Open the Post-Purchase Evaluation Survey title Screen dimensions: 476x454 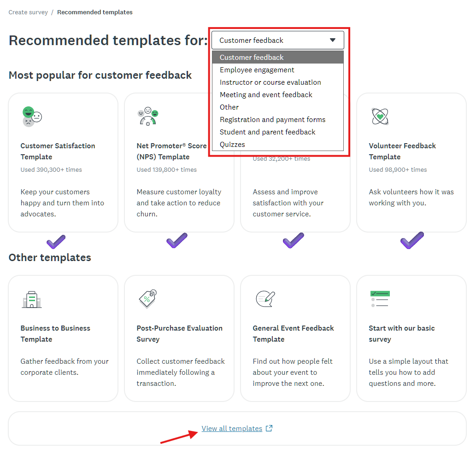pos(179,333)
